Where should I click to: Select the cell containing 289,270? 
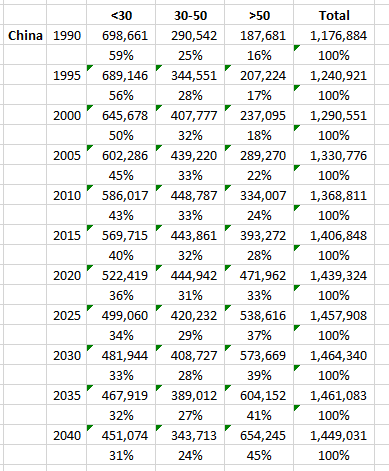pyautogui.click(x=259, y=155)
